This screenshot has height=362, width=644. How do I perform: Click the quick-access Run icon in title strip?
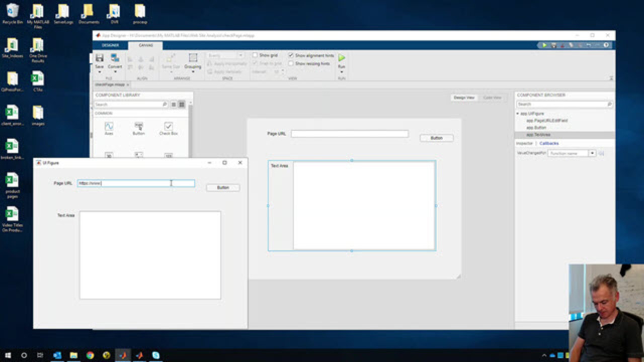pos(544,45)
